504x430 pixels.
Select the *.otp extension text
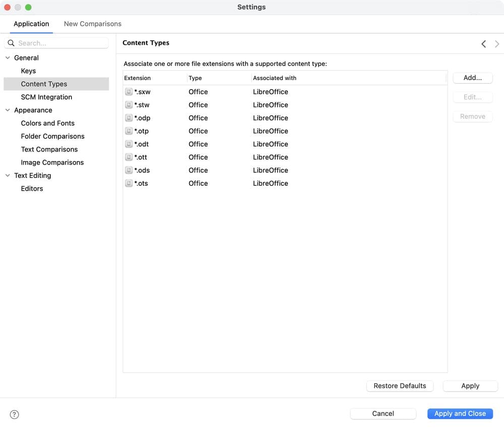click(142, 131)
